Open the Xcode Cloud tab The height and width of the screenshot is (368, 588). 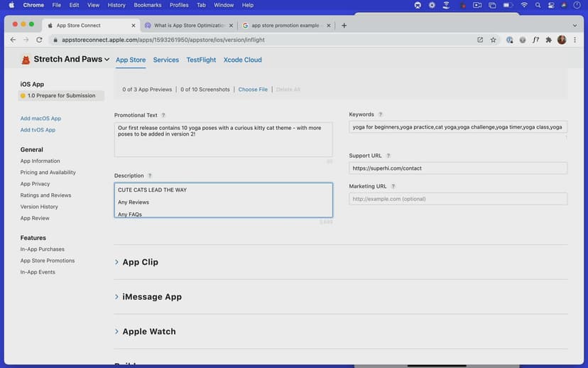point(242,60)
